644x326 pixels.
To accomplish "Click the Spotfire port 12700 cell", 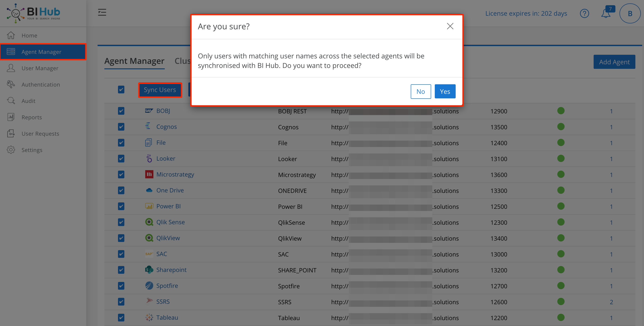I will point(499,286).
